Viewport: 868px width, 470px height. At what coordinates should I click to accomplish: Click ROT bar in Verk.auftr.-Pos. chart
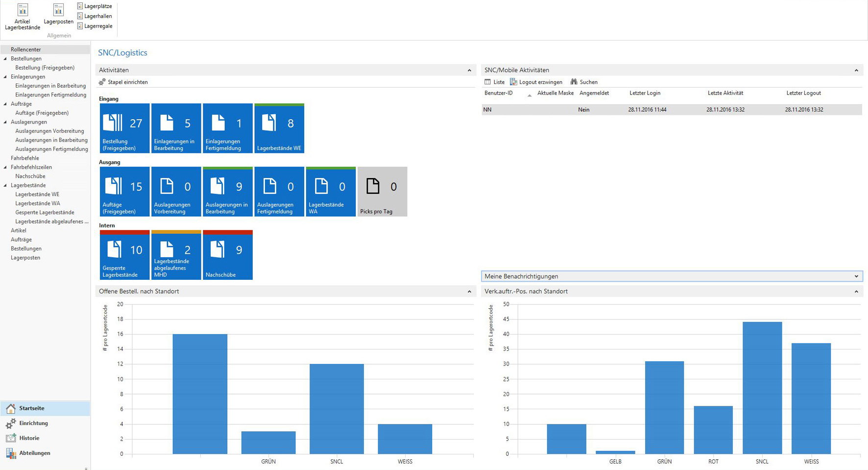(x=713, y=430)
